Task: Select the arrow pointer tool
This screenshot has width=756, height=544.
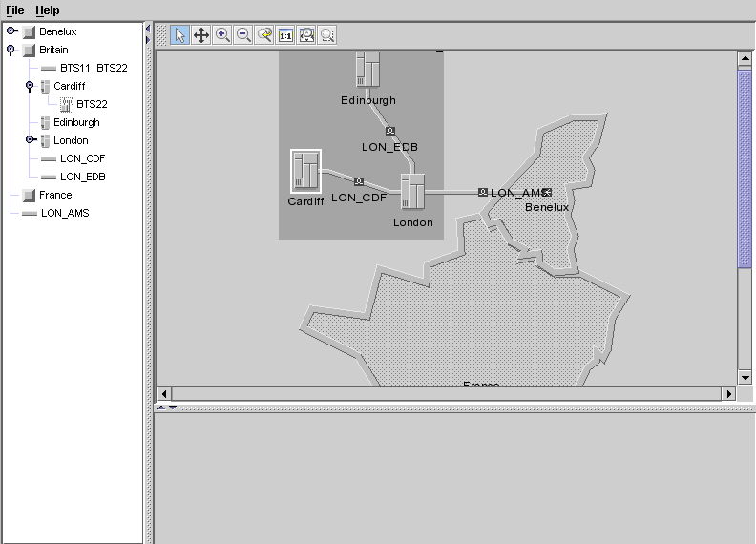Action: click(x=180, y=35)
